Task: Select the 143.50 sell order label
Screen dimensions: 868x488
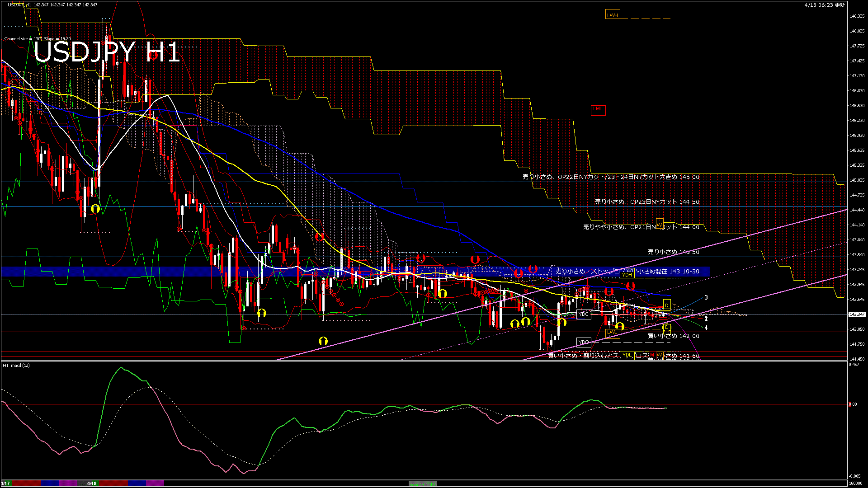Action: tap(673, 252)
